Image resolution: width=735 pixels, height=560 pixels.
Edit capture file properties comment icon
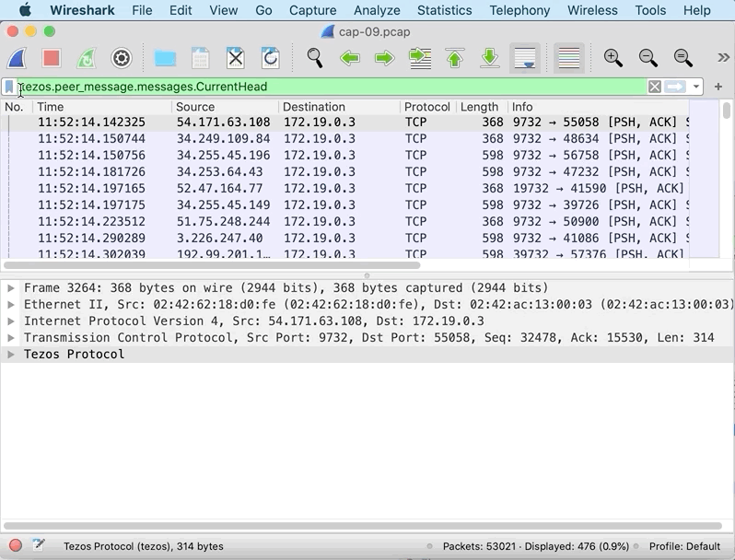(39, 545)
